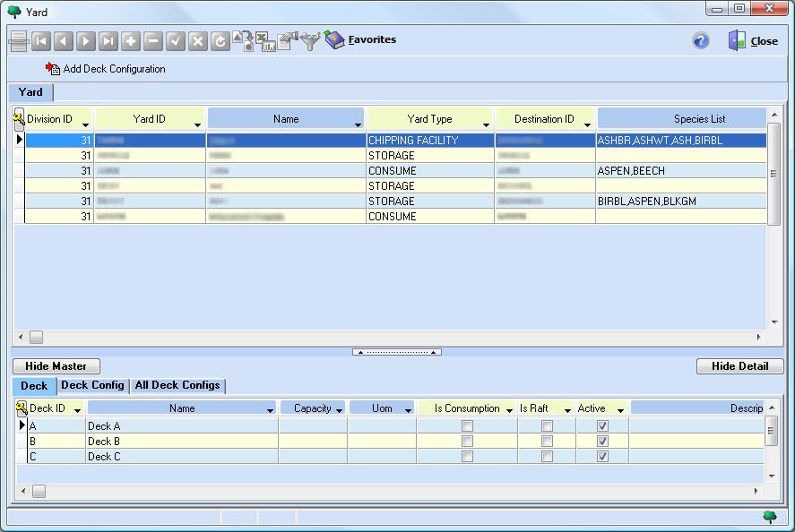Toggle Active checkbox for Deck A
The width and height of the screenshot is (795, 532).
602,426
